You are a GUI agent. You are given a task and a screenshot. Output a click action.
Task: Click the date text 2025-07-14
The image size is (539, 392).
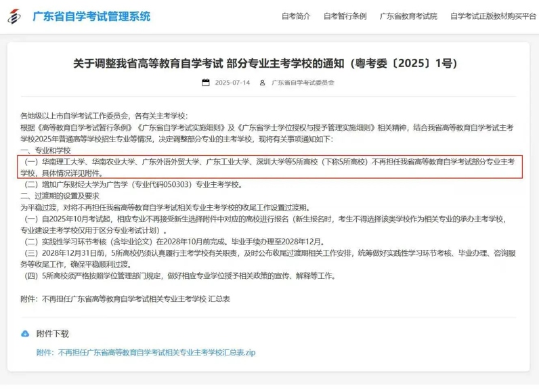tap(232, 83)
